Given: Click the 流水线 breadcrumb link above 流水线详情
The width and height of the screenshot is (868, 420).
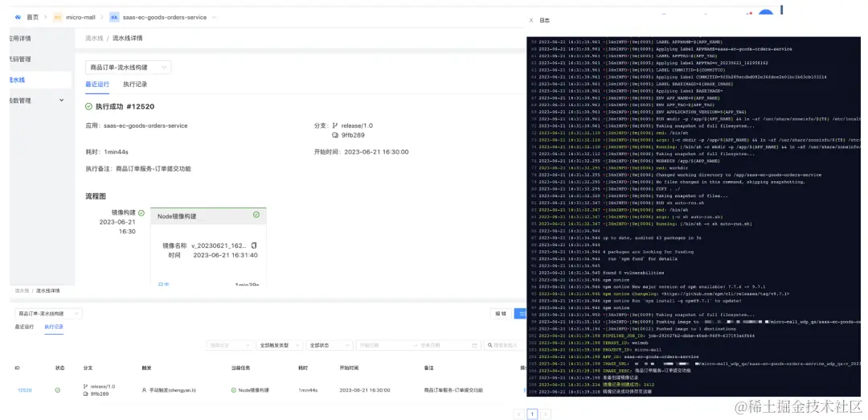Looking at the screenshot, I should click(94, 39).
